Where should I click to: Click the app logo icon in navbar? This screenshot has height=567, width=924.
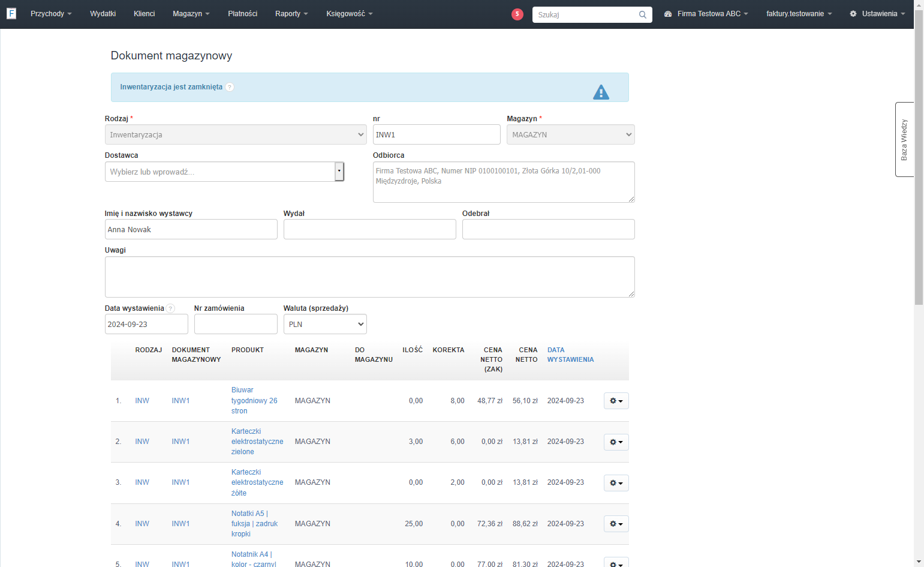click(x=11, y=13)
